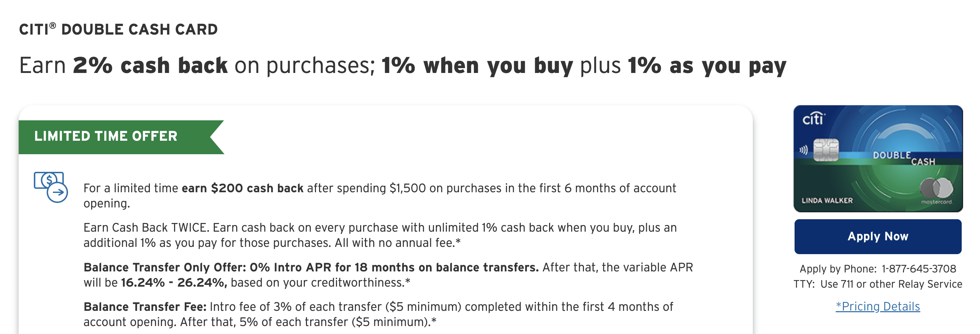Click the Balance Transfer Only Offer text
The image size is (980, 334).
click(164, 267)
